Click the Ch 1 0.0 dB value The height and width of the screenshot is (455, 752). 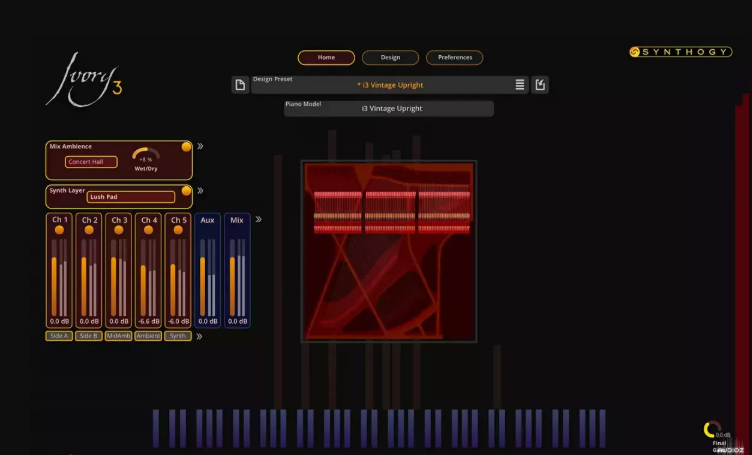[59, 321]
